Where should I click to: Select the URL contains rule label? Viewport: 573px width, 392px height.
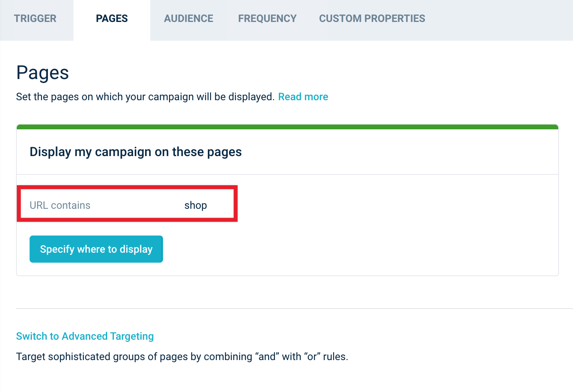60,205
